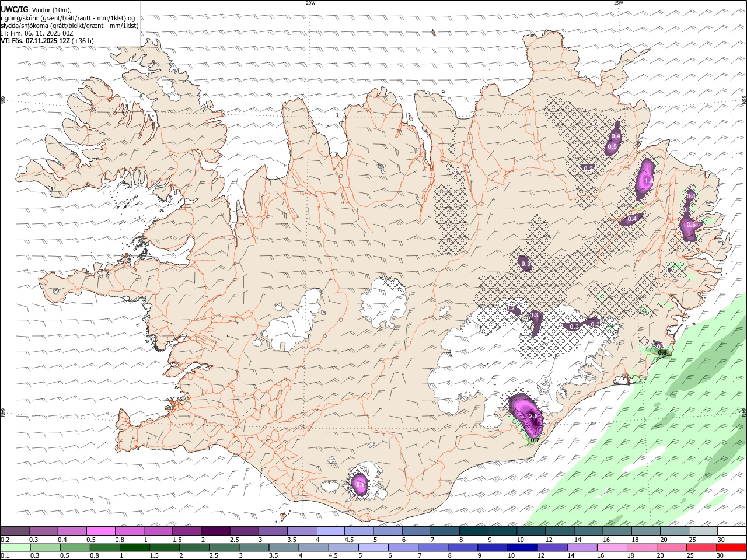This screenshot has height=560, width=747.
Task: Click the '20W' longitude label
Action: [310, 3]
